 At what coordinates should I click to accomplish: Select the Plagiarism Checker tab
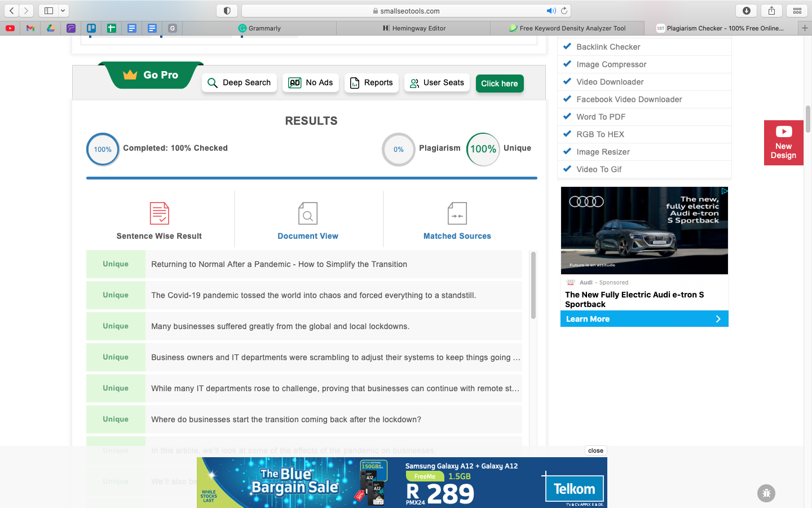[x=721, y=28]
